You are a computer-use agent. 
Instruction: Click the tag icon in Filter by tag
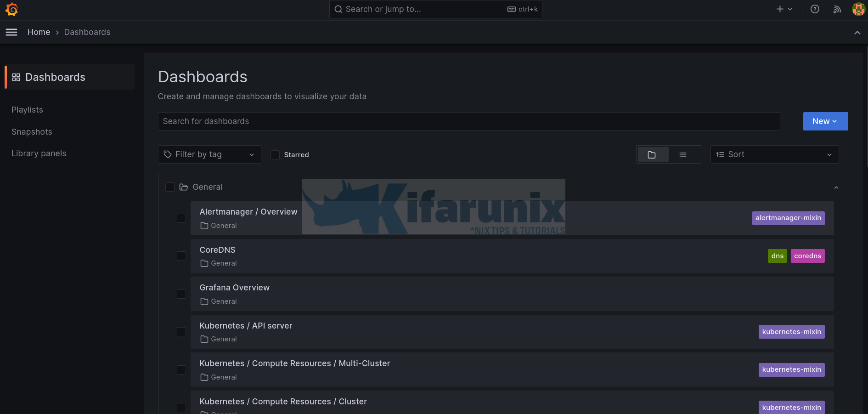(x=168, y=154)
